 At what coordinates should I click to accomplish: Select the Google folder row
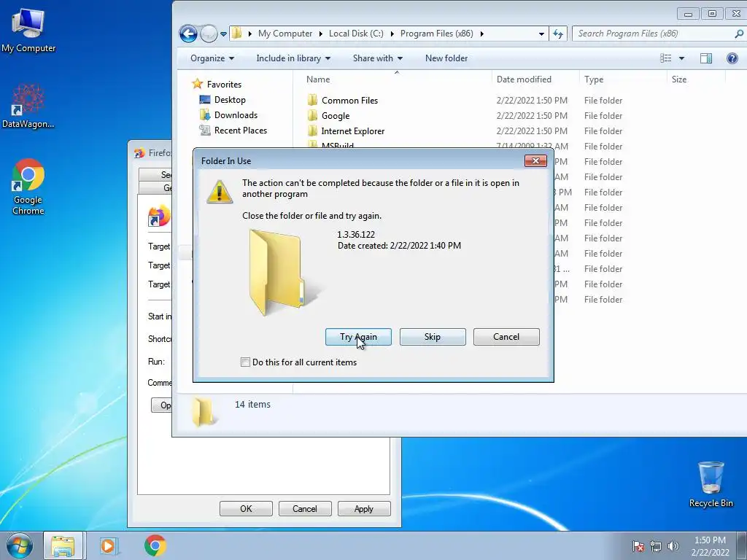[336, 116]
